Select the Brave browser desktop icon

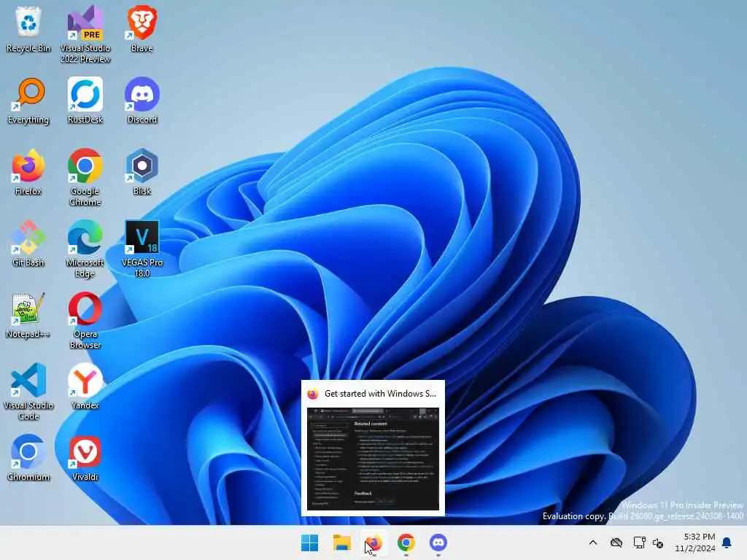pyautogui.click(x=142, y=29)
